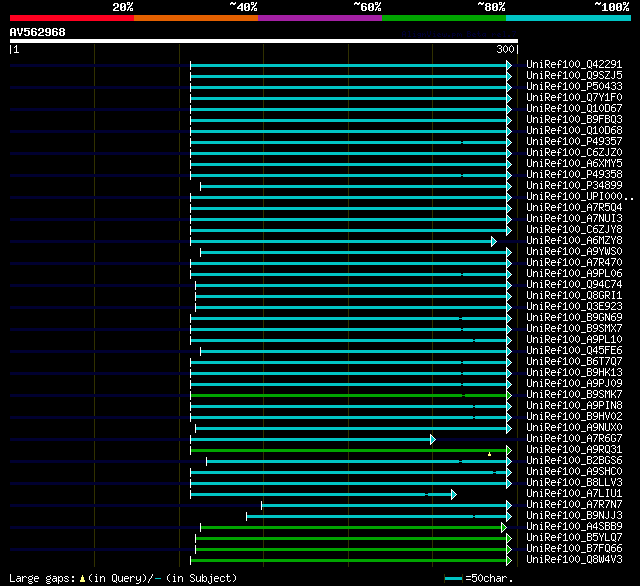The height and width of the screenshot is (586, 640).
Task: Click the UniRef100_A9PL10 label
Action: coord(574,340)
